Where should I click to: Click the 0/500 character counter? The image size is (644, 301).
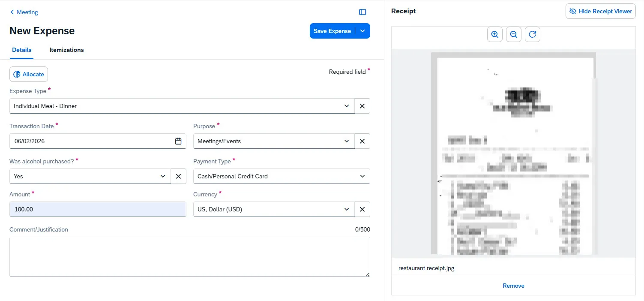[362, 229]
